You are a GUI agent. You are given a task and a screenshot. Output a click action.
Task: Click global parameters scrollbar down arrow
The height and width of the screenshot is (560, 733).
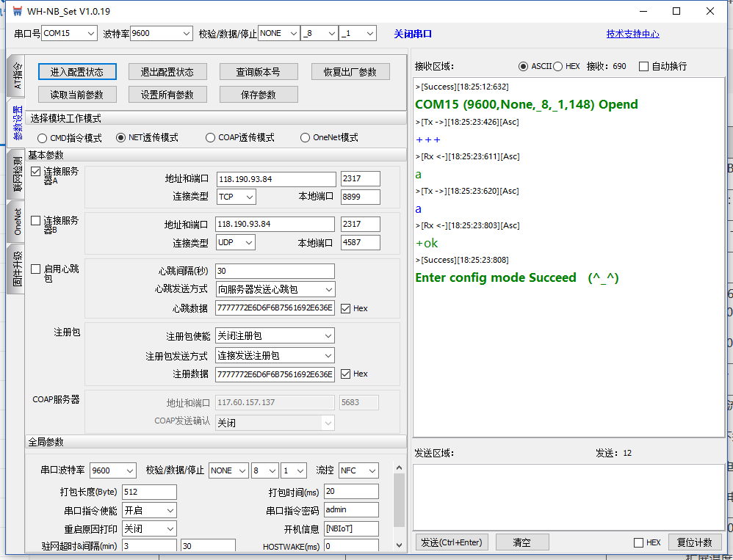pyautogui.click(x=400, y=545)
